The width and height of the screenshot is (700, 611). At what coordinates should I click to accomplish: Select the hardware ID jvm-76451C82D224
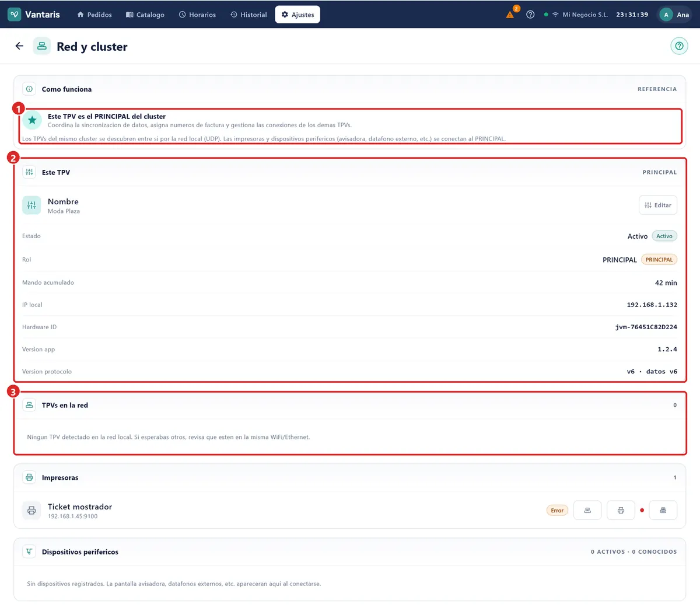point(646,327)
